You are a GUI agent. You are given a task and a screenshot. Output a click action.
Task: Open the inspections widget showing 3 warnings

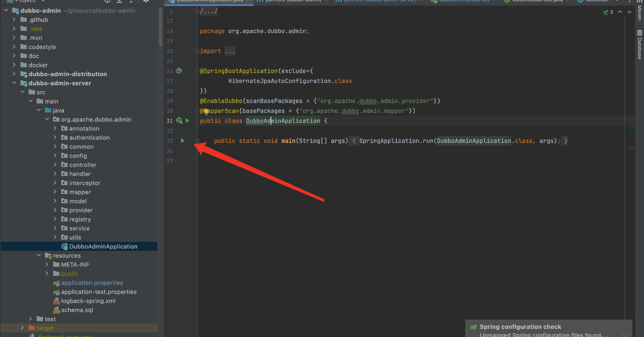[x=608, y=12]
